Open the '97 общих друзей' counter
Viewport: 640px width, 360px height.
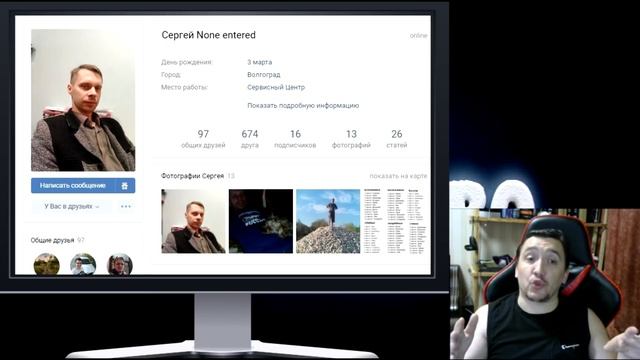(x=203, y=139)
